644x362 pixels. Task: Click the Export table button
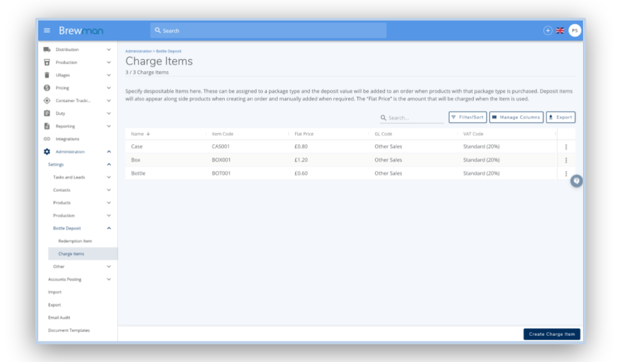(x=561, y=117)
